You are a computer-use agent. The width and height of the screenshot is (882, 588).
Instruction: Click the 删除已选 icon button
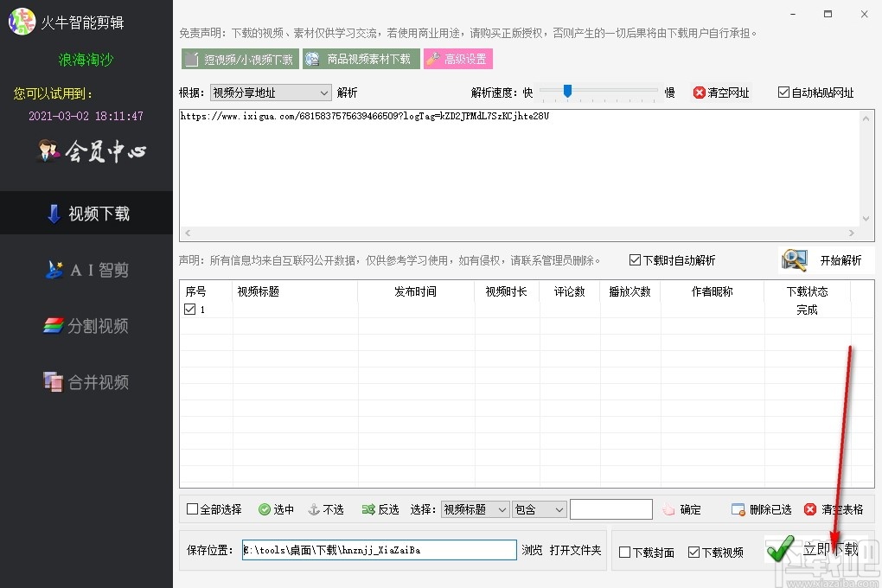(x=736, y=509)
